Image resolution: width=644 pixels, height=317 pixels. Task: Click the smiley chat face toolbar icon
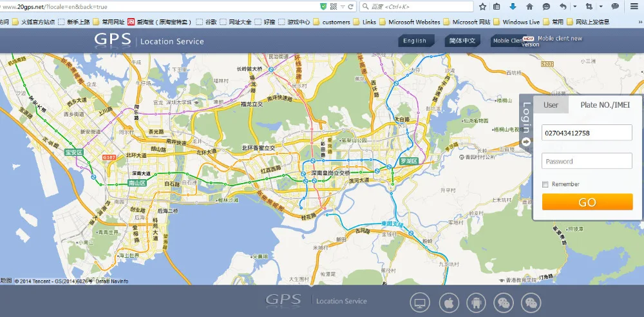pos(546,6)
